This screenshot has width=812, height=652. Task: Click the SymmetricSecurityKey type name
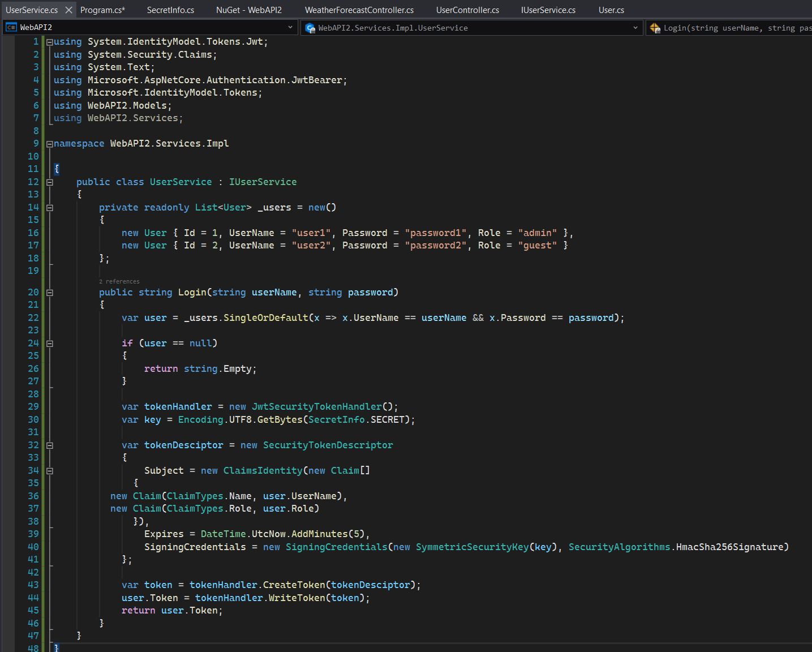pyautogui.click(x=472, y=547)
